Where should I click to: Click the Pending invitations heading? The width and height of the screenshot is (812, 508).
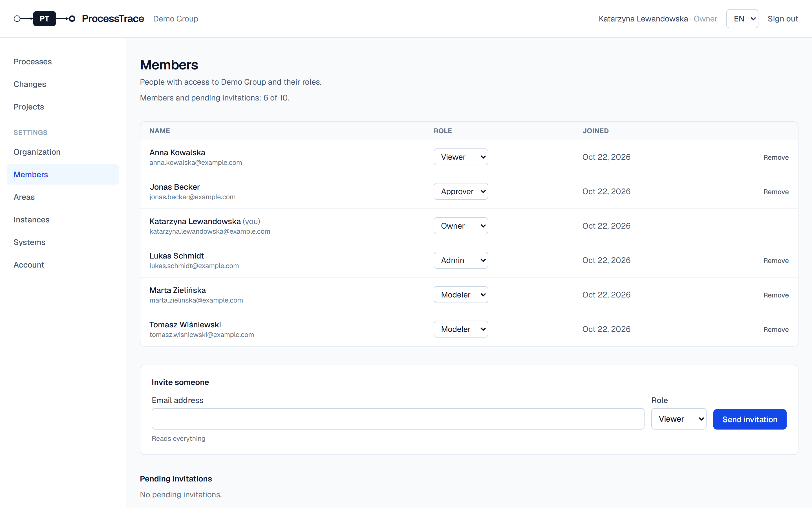(176, 479)
